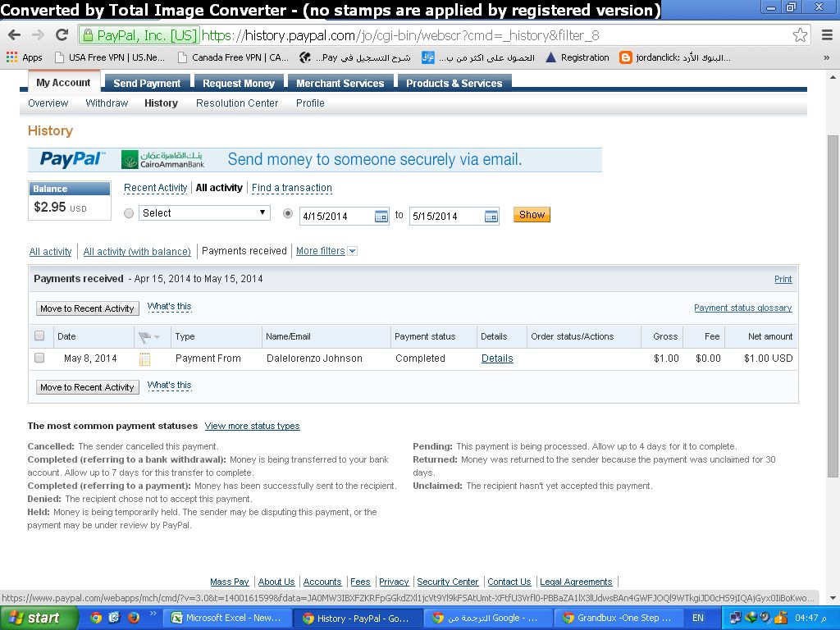
Task: Click the Net amount column header
Action: (x=769, y=336)
